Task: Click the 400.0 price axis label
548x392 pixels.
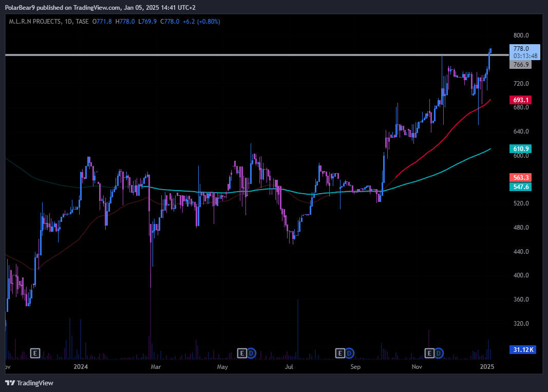Action: (x=521, y=275)
